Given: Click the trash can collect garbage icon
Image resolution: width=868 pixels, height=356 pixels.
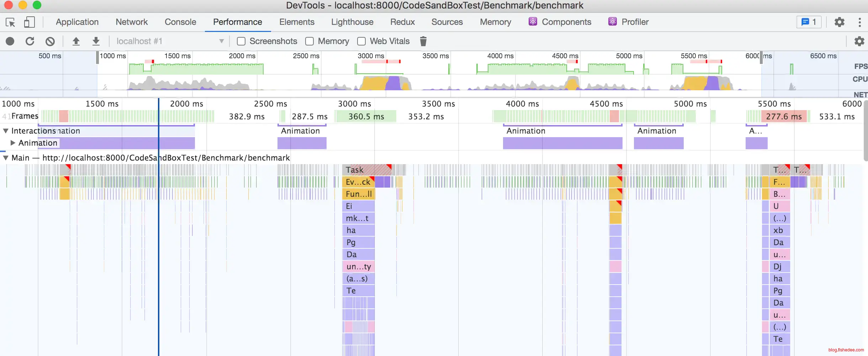Looking at the screenshot, I should pos(423,41).
